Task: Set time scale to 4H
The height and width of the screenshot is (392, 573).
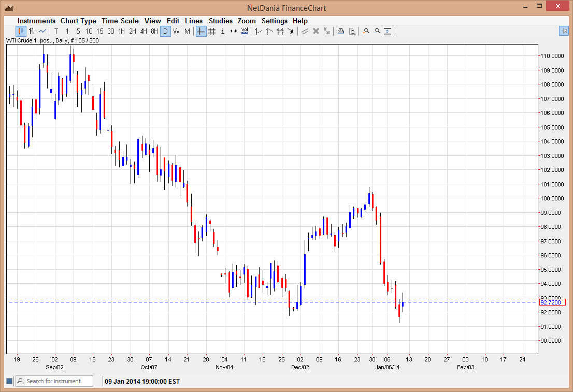Action: point(144,31)
